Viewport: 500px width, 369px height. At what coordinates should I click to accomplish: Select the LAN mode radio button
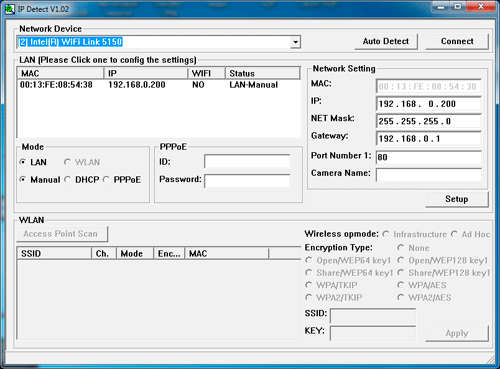(23, 162)
